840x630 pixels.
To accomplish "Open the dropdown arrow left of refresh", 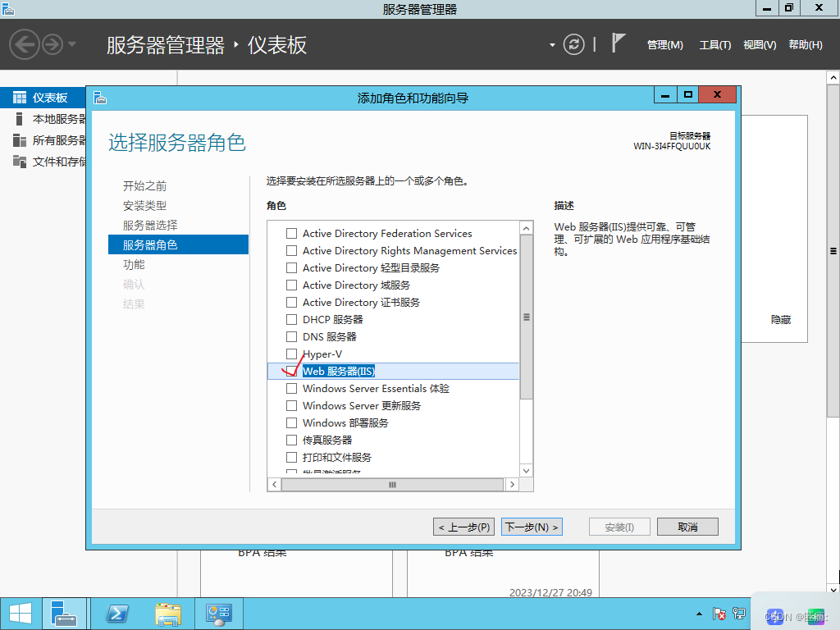I will [x=552, y=45].
